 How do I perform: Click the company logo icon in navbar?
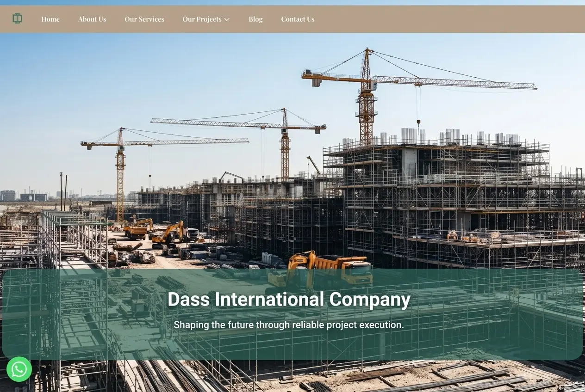[17, 18]
